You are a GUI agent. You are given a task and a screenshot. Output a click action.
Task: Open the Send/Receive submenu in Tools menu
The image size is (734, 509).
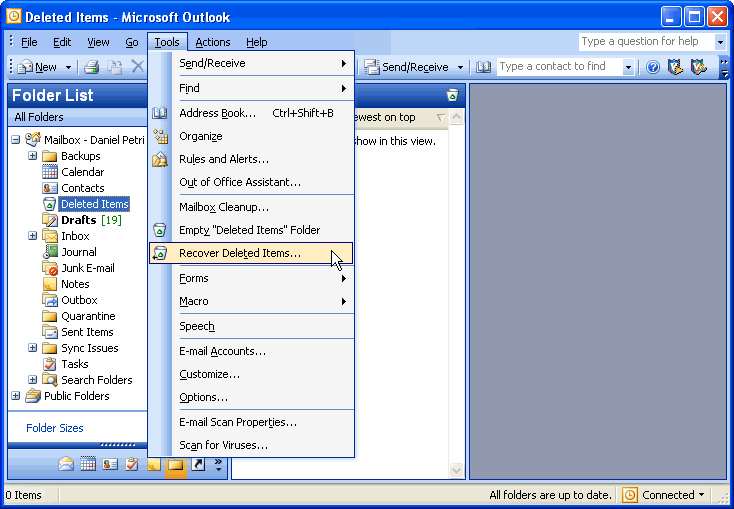251,63
